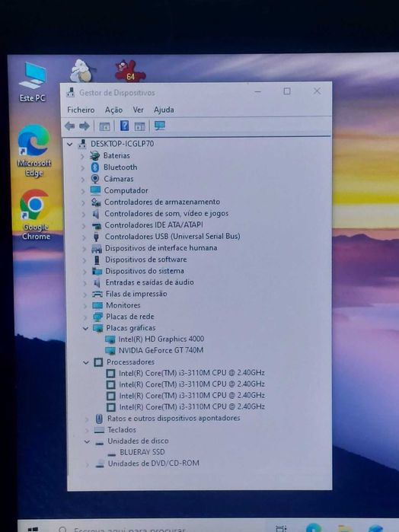Expand the Bluetooth category arrow

pyautogui.click(x=82, y=168)
